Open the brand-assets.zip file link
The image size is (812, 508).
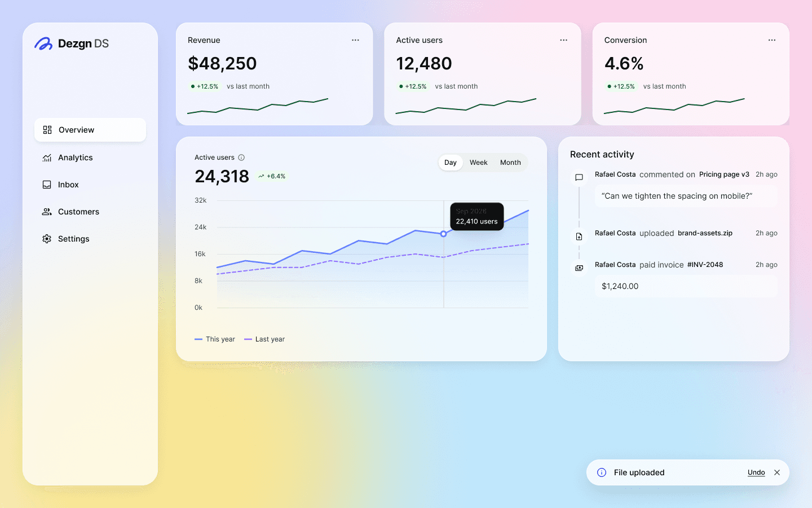click(705, 233)
